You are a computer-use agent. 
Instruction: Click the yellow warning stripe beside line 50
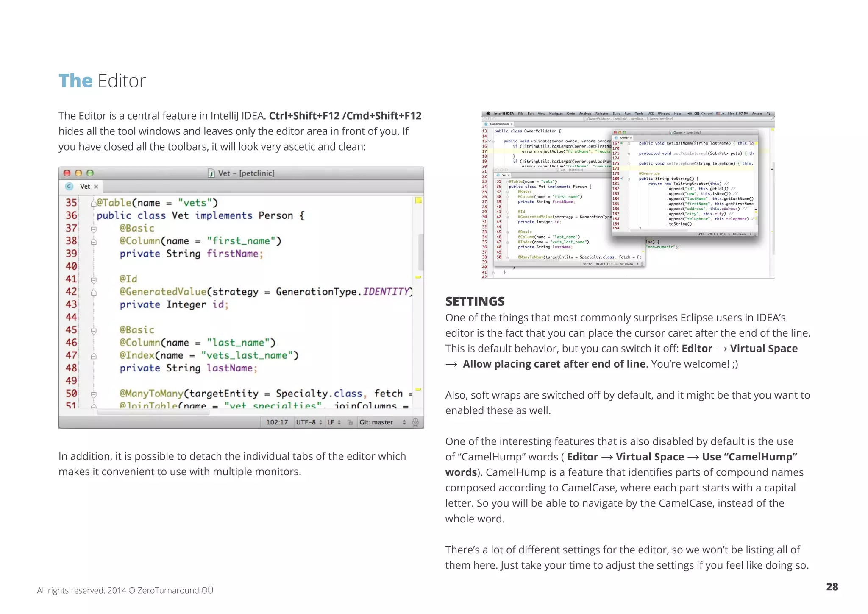(x=418, y=389)
